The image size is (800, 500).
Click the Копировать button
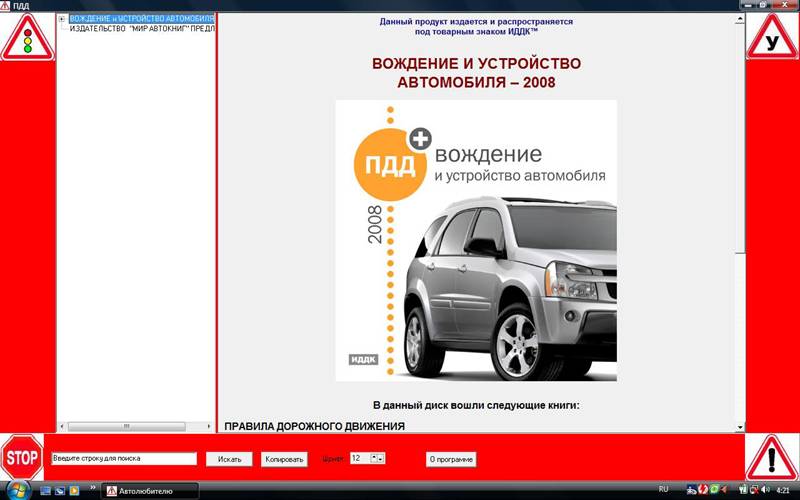[284, 459]
